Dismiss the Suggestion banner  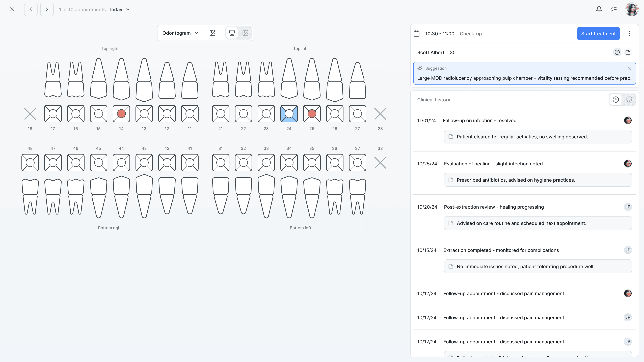coord(629,68)
